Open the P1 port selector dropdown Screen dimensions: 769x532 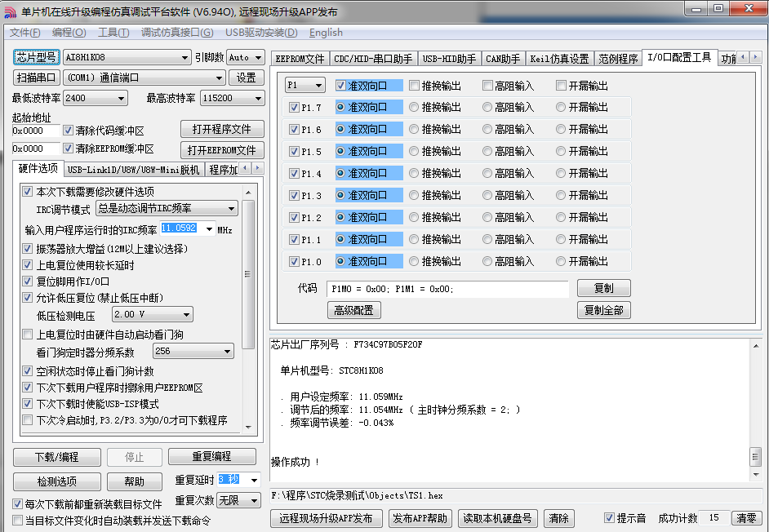click(305, 86)
